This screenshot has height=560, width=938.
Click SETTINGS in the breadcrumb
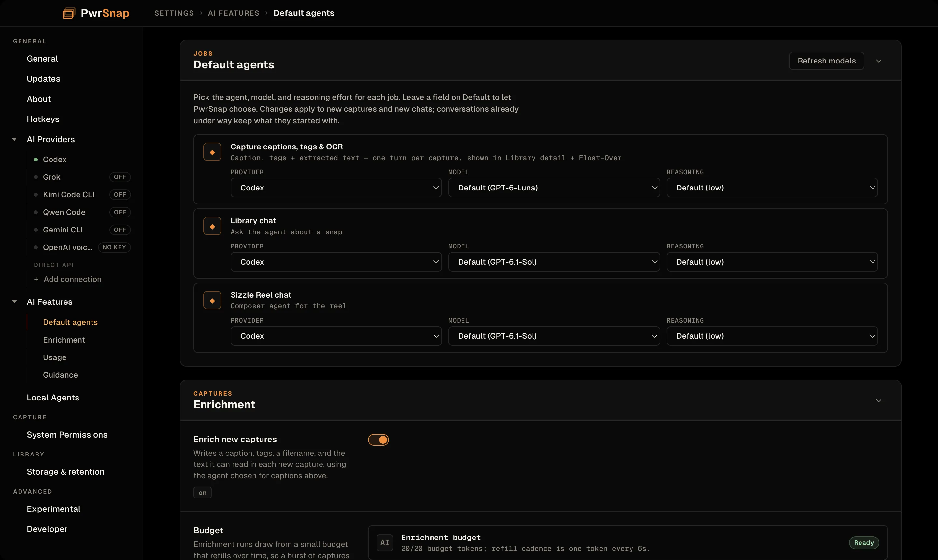(174, 13)
